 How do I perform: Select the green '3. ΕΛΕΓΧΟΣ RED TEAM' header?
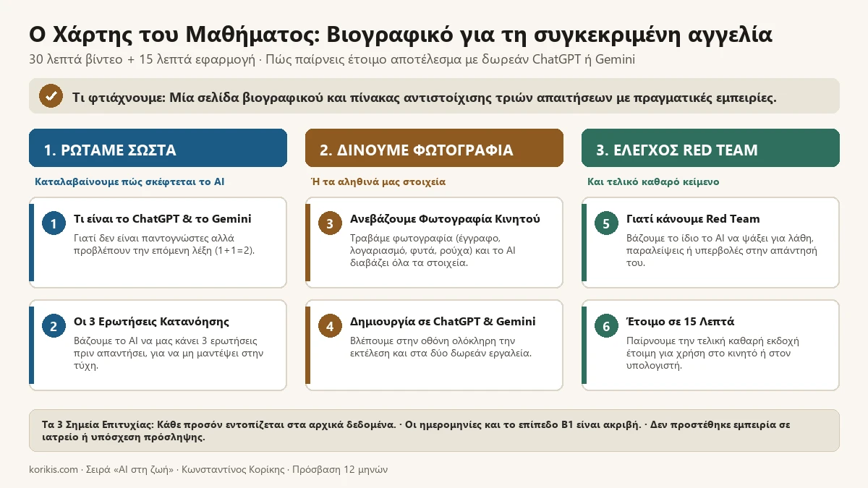[710, 148]
